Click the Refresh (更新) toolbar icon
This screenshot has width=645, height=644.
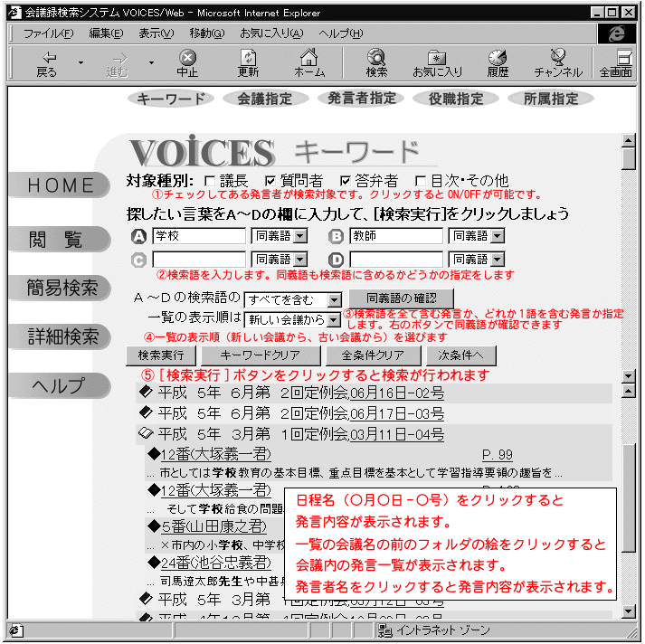(x=248, y=58)
